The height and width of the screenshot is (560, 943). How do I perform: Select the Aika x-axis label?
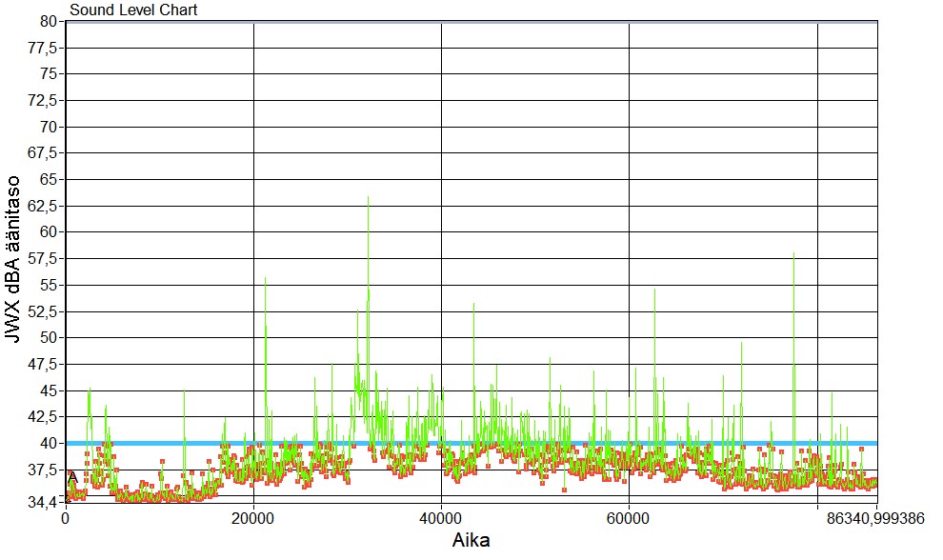(x=471, y=540)
